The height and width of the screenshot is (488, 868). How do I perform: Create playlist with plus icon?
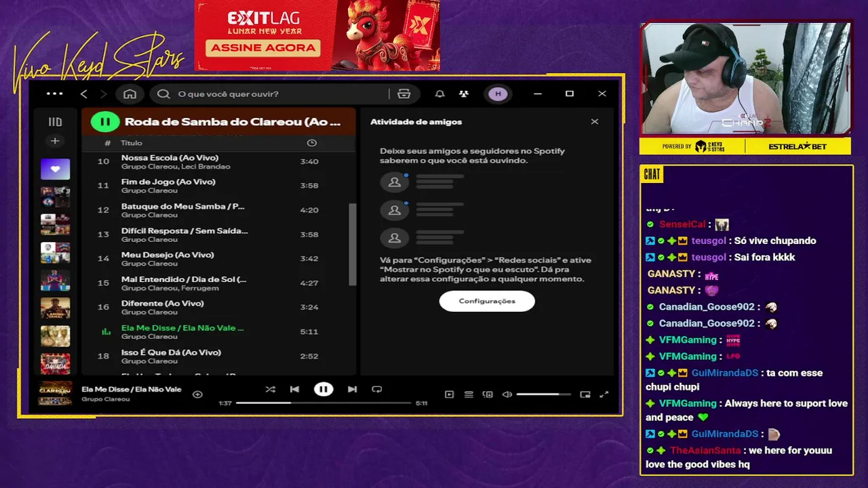tap(55, 141)
